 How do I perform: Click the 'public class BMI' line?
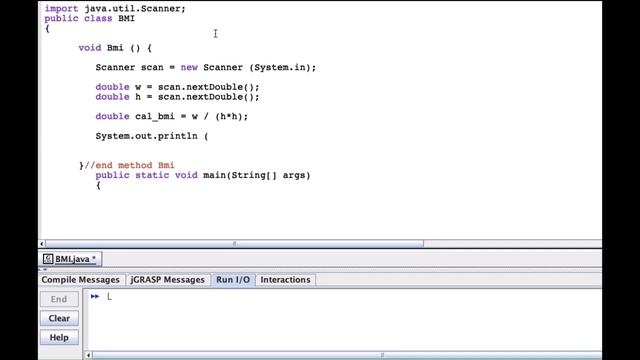(x=89, y=18)
